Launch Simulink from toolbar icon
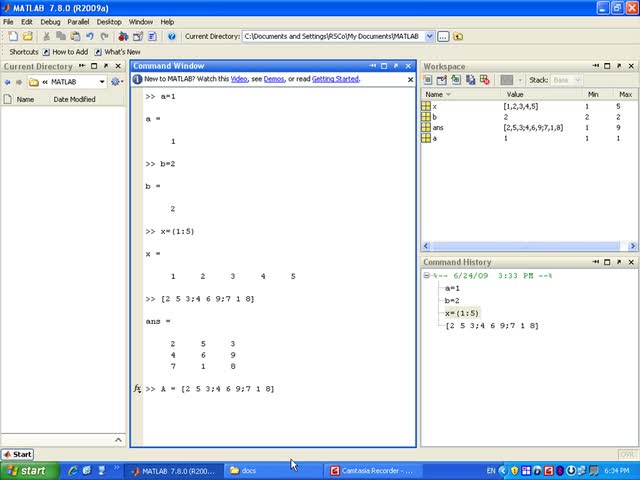Image resolution: width=640 pixels, height=480 pixels. pos(123,36)
